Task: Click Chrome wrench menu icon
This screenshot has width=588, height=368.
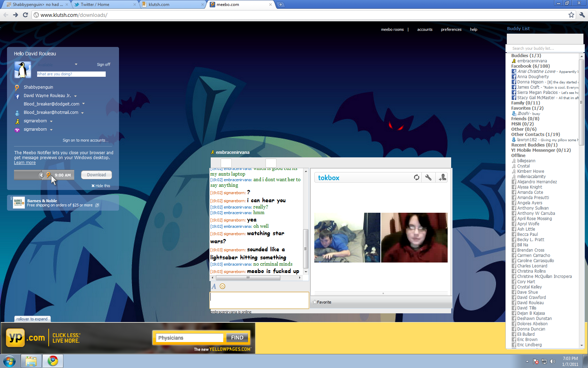Action: point(582,15)
